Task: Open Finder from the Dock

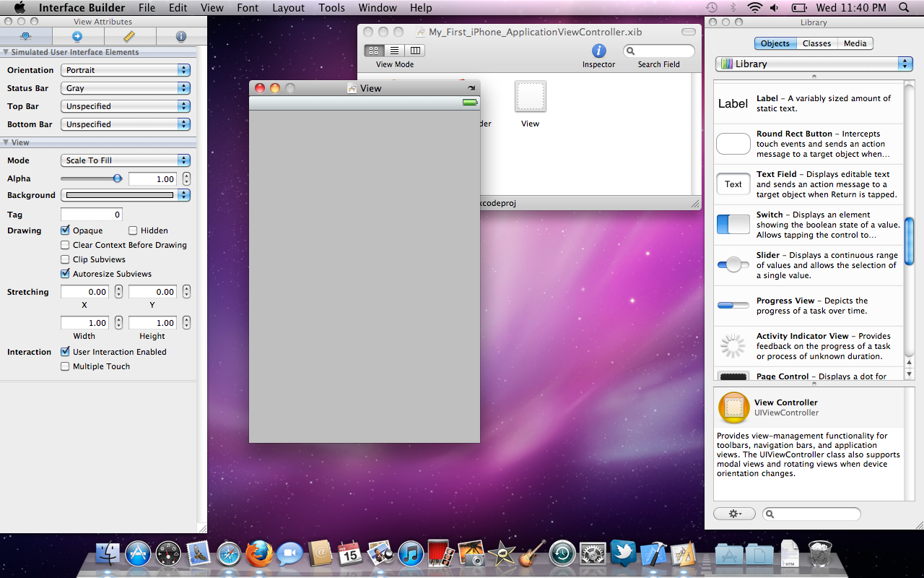Action: [x=108, y=554]
